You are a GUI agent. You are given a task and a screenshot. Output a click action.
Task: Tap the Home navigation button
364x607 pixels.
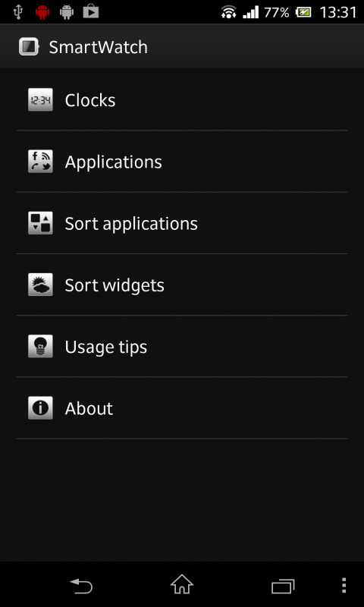(x=182, y=584)
